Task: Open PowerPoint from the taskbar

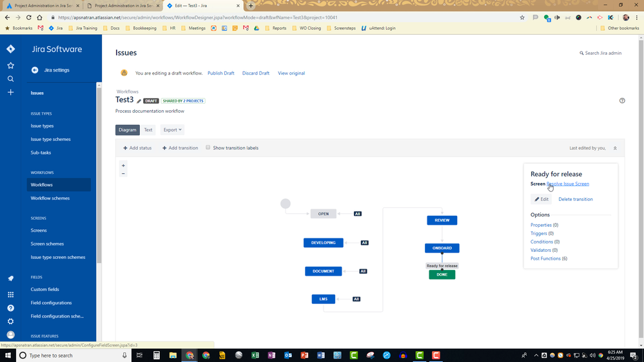Action: click(304, 356)
